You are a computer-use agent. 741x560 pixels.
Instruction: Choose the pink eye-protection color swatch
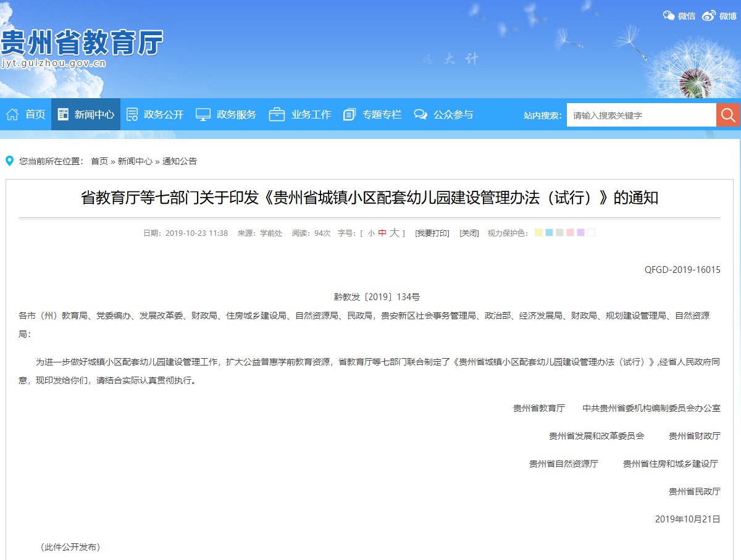pos(570,233)
